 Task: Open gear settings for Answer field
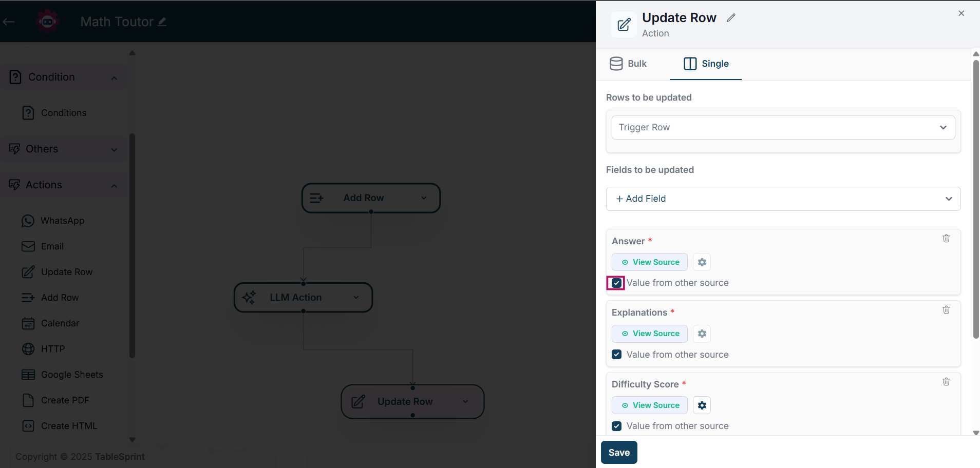coord(702,262)
